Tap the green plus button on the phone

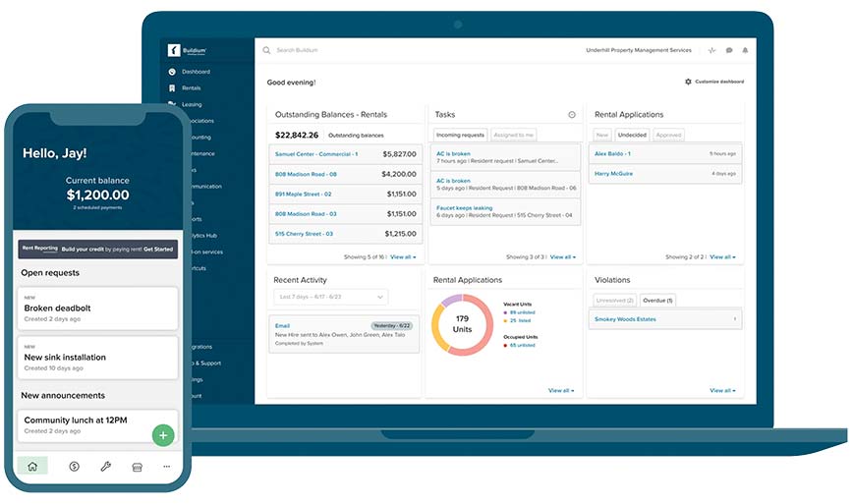(163, 435)
